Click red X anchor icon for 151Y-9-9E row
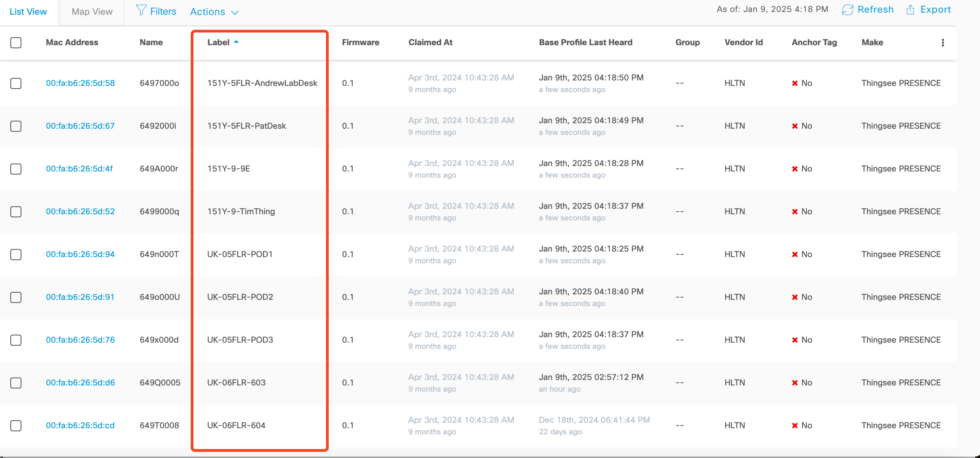The width and height of the screenshot is (980, 458). pos(794,169)
